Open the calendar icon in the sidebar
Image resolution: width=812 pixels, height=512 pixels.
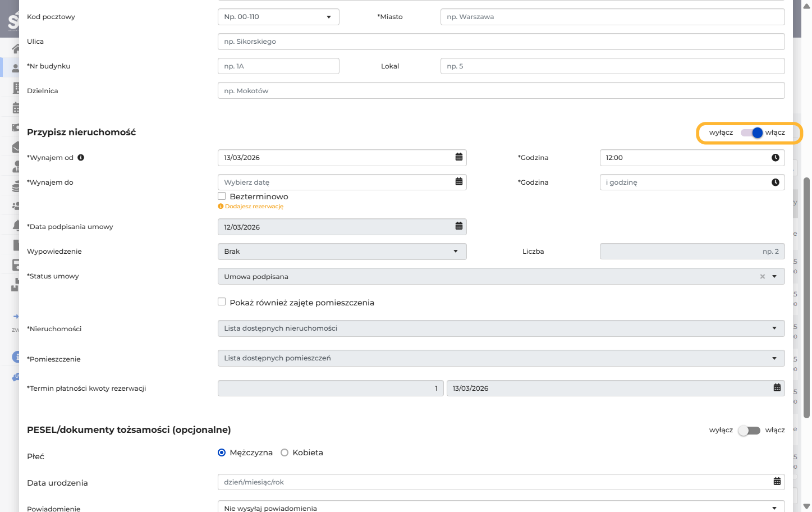[x=15, y=108]
